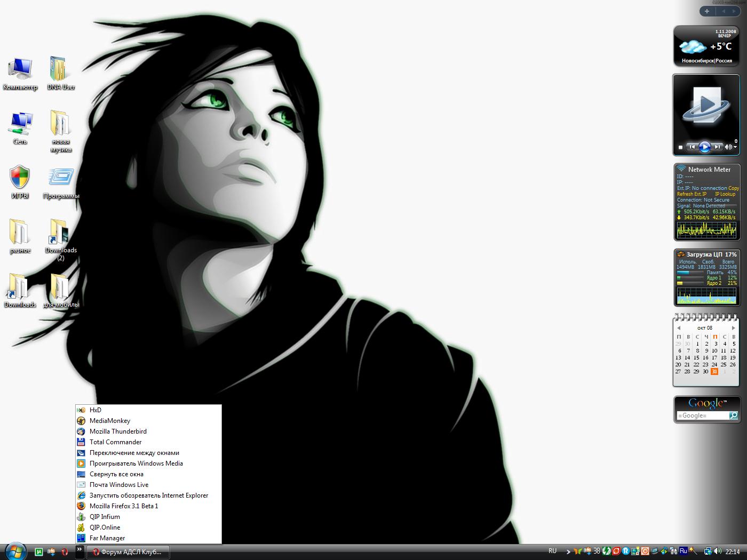Click IP Lookup link
This screenshot has height=560, width=747.
pyautogui.click(x=725, y=194)
